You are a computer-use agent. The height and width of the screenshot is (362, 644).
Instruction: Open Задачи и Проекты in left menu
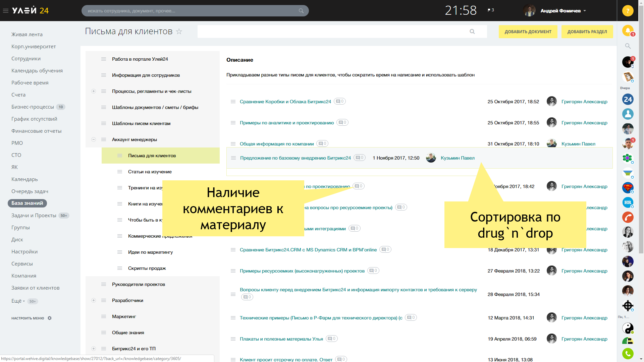click(34, 216)
